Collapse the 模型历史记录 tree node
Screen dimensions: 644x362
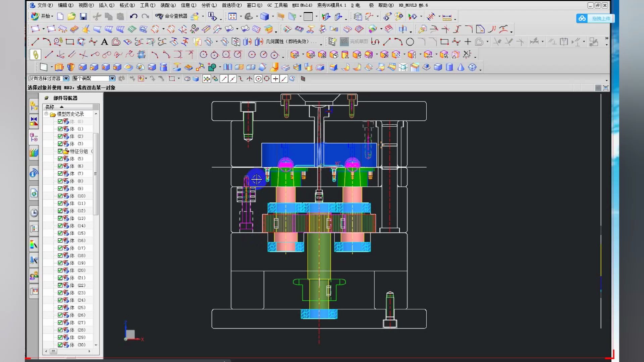click(x=46, y=114)
